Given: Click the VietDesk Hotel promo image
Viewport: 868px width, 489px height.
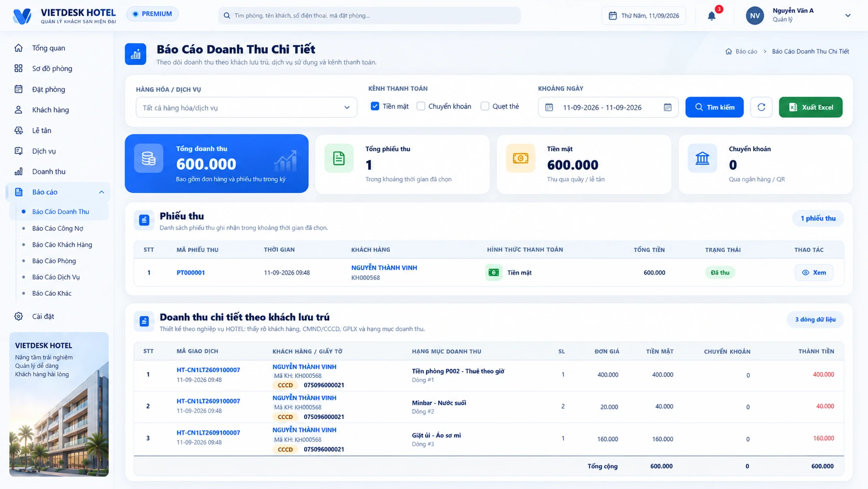Looking at the screenshot, I should pos(59,404).
